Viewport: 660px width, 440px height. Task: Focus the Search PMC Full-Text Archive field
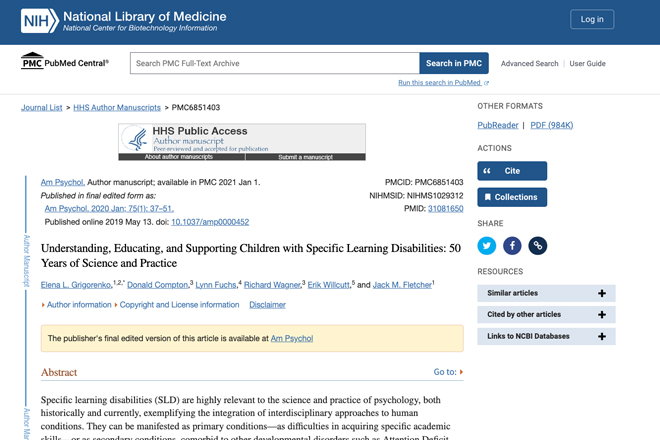[275, 63]
